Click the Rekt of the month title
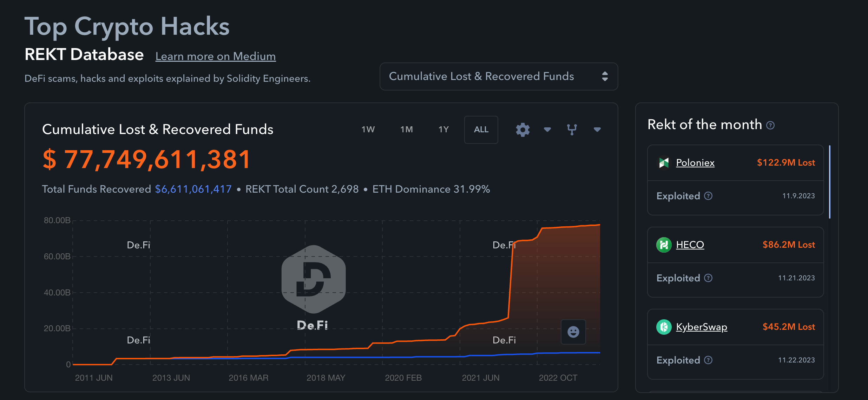Image resolution: width=868 pixels, height=400 pixels. [x=705, y=125]
